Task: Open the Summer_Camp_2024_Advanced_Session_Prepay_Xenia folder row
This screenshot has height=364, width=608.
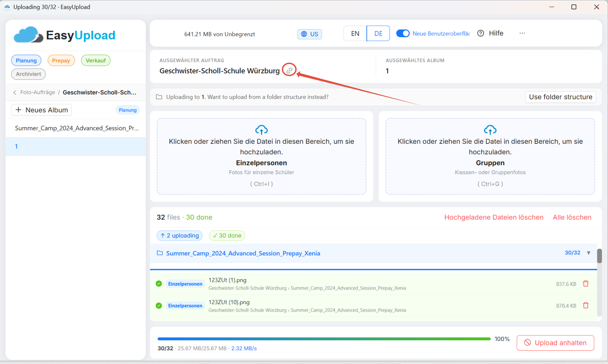Action: tap(373, 253)
